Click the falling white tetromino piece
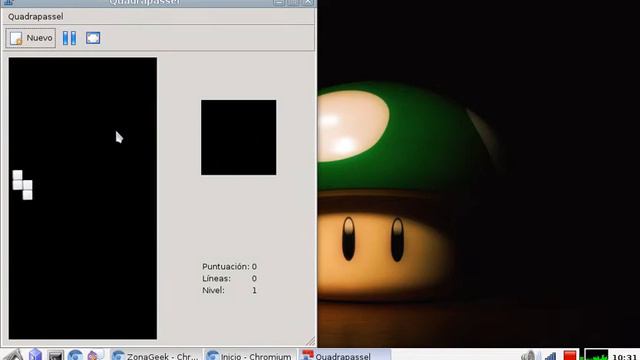Screen dimensions: 640x360 pyautogui.click(x=22, y=185)
